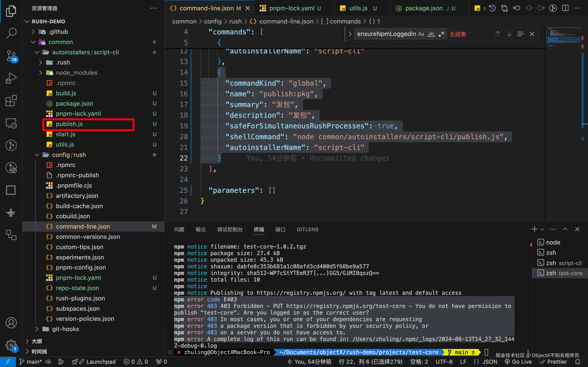This screenshot has width=588, height=367.
Task: Open the Search view in activity bar
Action: (x=11, y=33)
